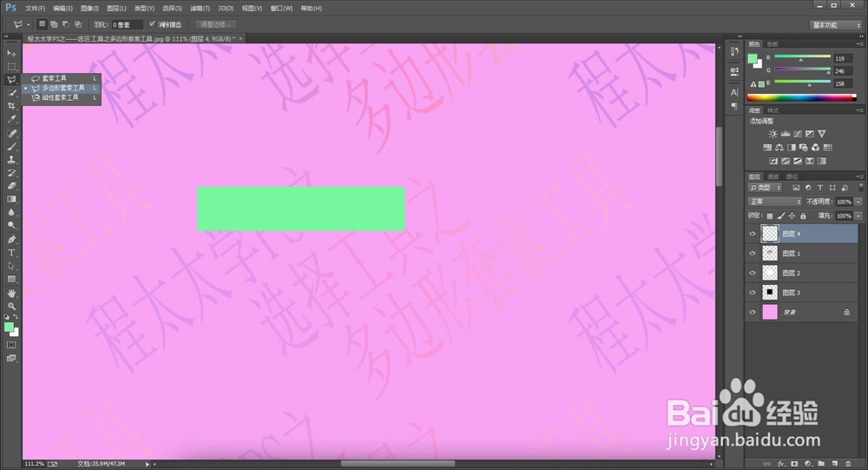
Task: Click the B color slider
Action: pyautogui.click(x=802, y=83)
